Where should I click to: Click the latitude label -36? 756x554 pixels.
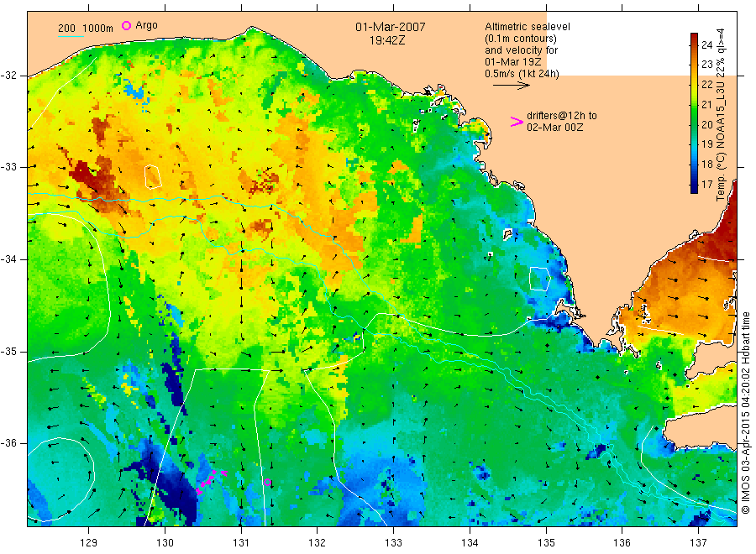click(x=8, y=443)
